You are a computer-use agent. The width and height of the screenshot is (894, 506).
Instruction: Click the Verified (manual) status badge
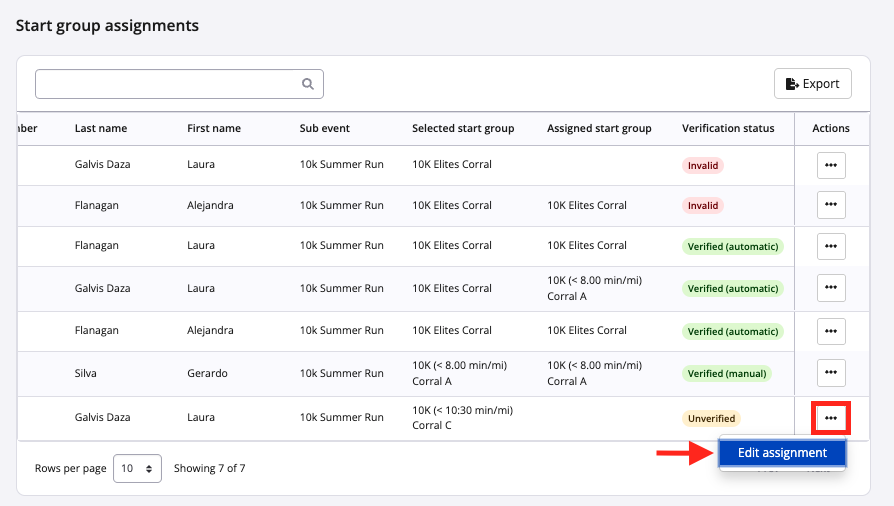727,374
